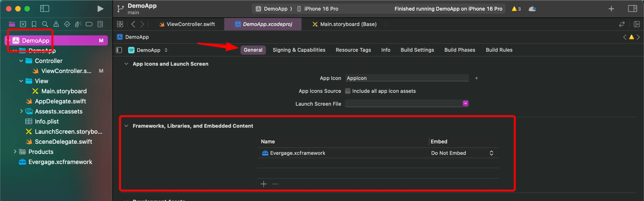Open the Build Settings tab

click(x=417, y=50)
